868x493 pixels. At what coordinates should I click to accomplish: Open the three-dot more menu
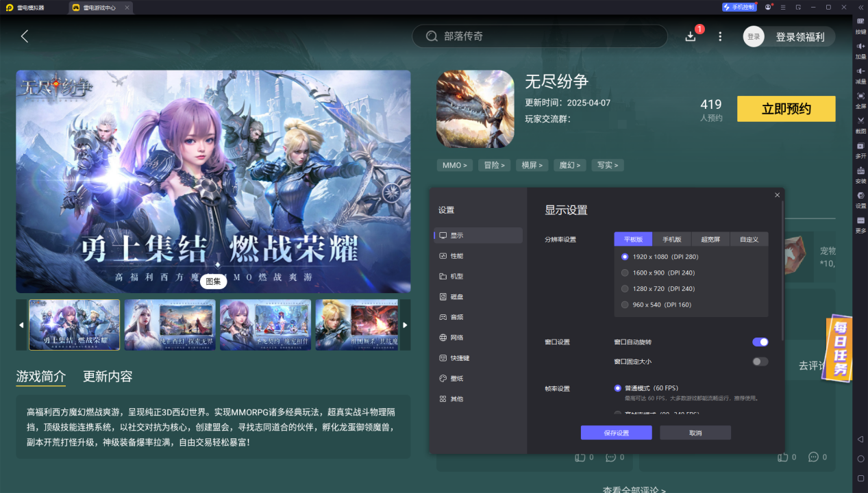click(x=720, y=36)
